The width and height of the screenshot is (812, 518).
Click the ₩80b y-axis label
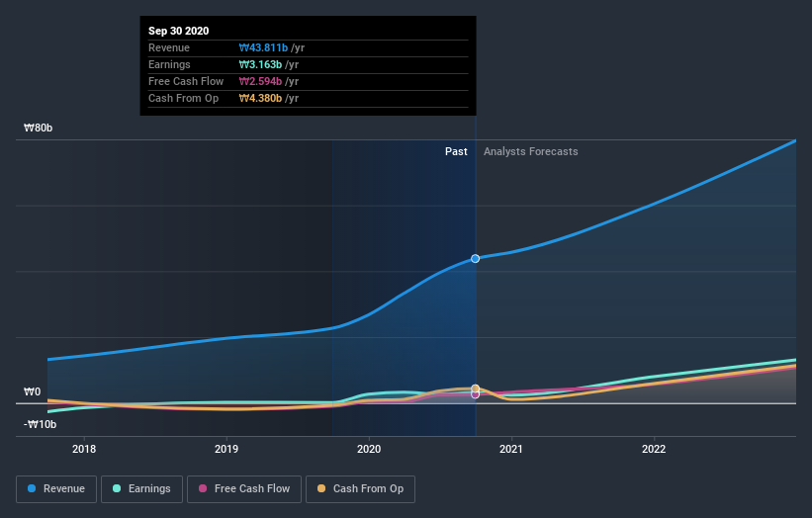point(38,128)
